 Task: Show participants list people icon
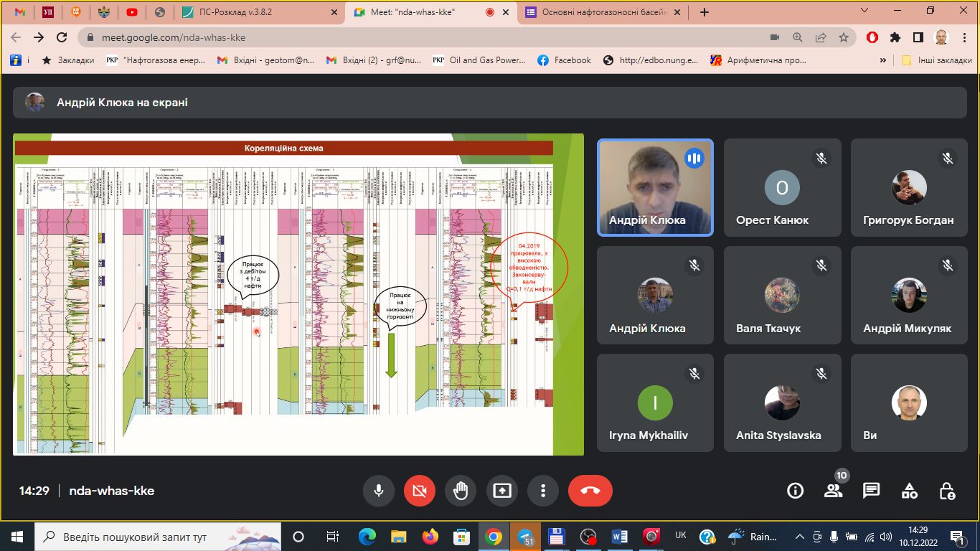coord(833,491)
